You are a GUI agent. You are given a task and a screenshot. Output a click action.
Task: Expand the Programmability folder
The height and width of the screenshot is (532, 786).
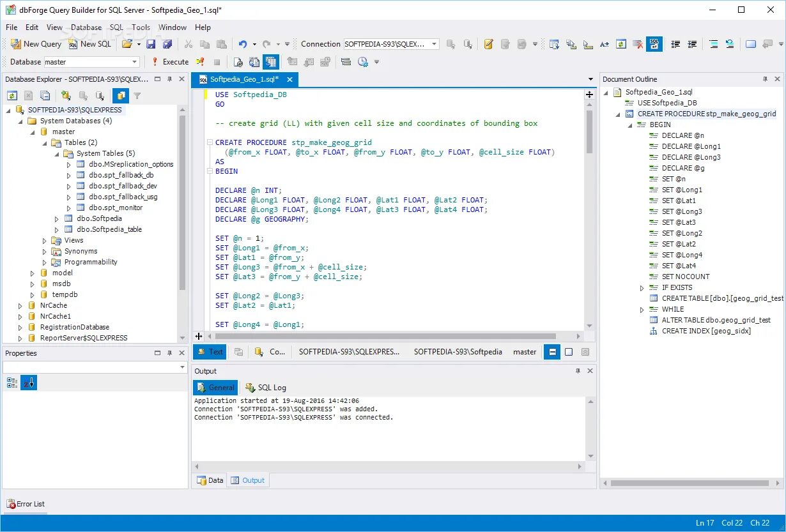point(45,262)
